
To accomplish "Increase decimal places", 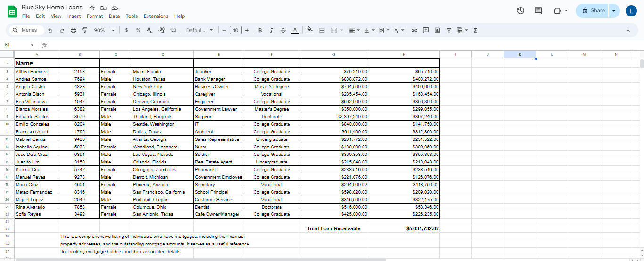I will [x=161, y=30].
